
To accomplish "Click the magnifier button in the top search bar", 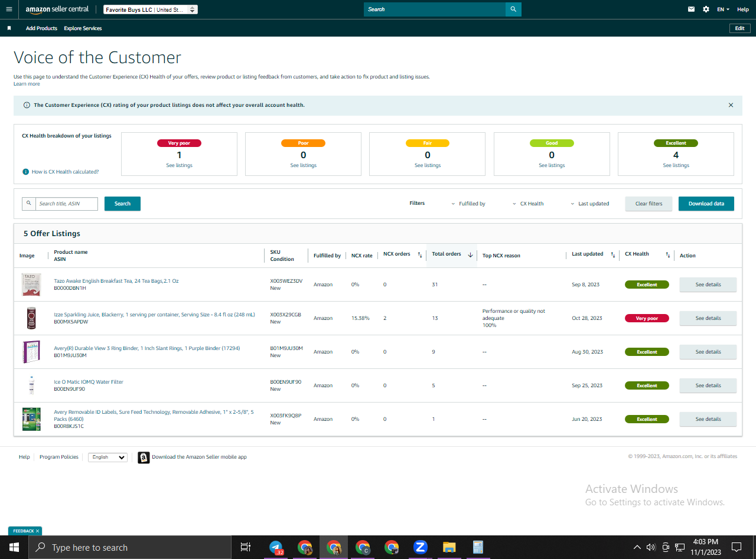I will pyautogui.click(x=513, y=9).
